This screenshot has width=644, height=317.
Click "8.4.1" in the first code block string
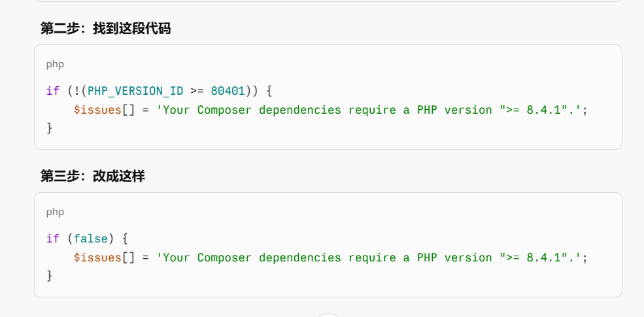click(543, 110)
